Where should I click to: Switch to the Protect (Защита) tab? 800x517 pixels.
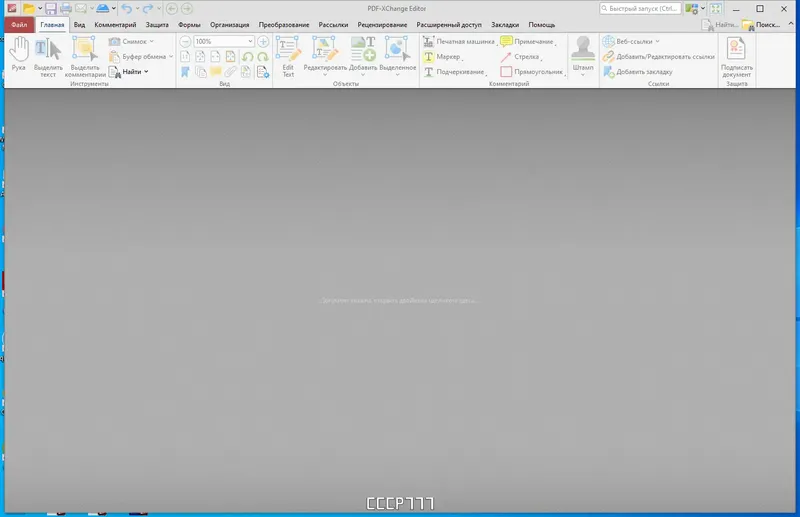point(157,24)
